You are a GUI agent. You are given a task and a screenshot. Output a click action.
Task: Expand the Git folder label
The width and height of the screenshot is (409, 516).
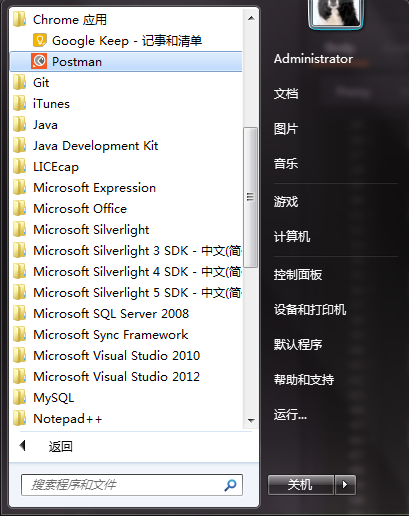click(41, 83)
